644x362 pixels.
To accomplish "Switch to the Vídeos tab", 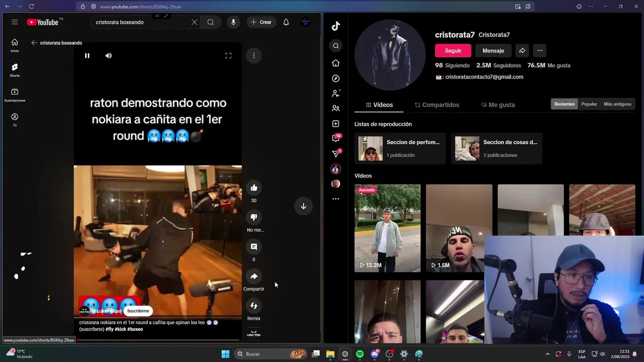I will [x=379, y=105].
